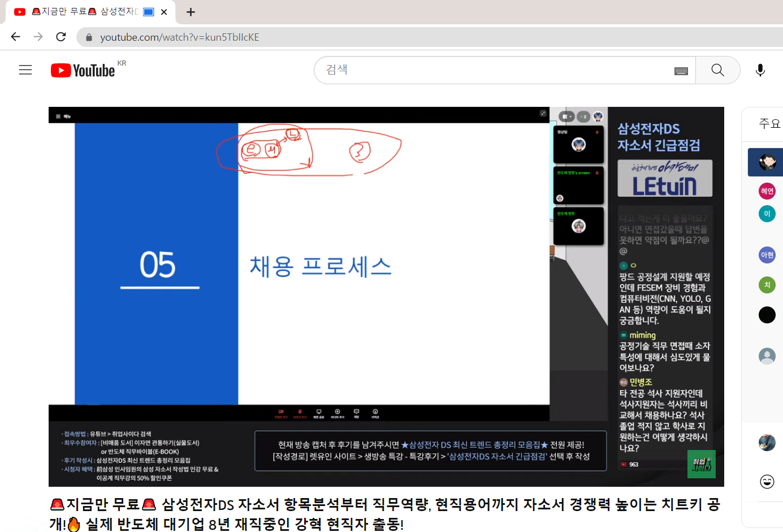Click the 아현 chat user avatar
This screenshot has width=783, height=532.
(x=767, y=255)
